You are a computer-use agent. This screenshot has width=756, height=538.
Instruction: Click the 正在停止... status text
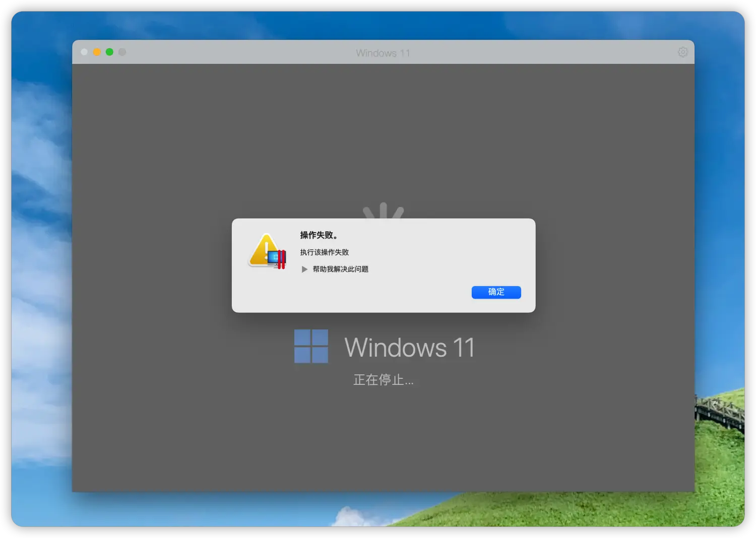384,380
